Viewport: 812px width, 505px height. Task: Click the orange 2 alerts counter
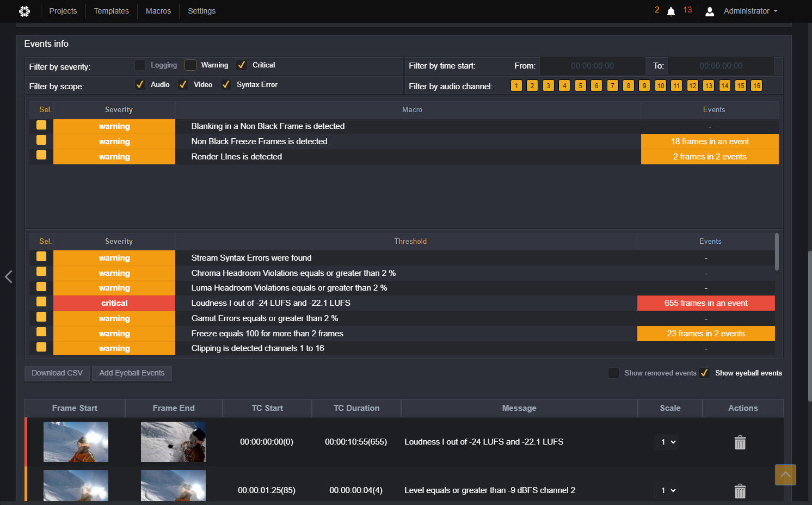pos(657,10)
